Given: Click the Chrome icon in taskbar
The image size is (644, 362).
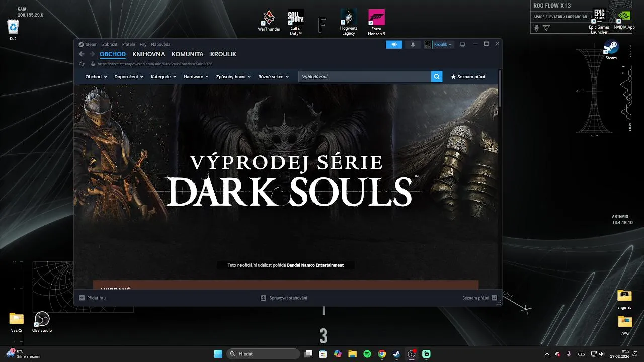Looking at the screenshot, I should click(x=382, y=354).
